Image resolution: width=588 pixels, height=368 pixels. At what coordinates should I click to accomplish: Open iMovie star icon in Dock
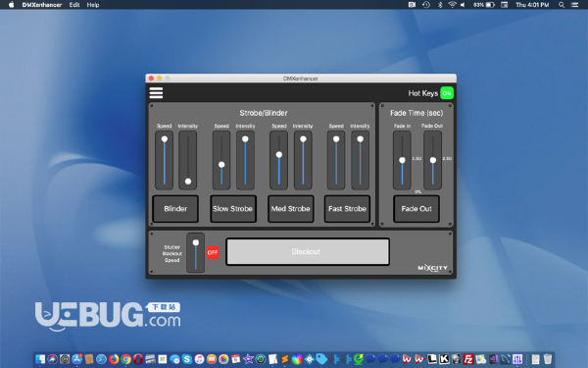coord(248,359)
